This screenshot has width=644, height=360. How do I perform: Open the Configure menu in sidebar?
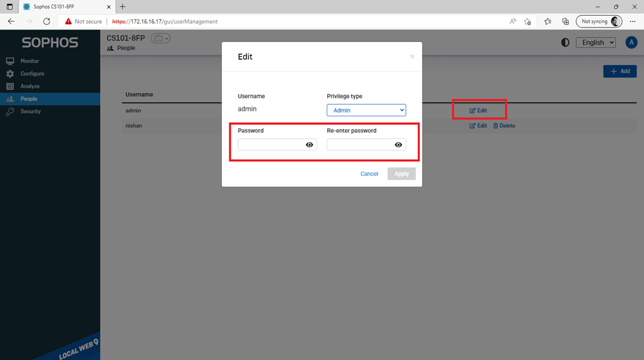click(x=32, y=74)
